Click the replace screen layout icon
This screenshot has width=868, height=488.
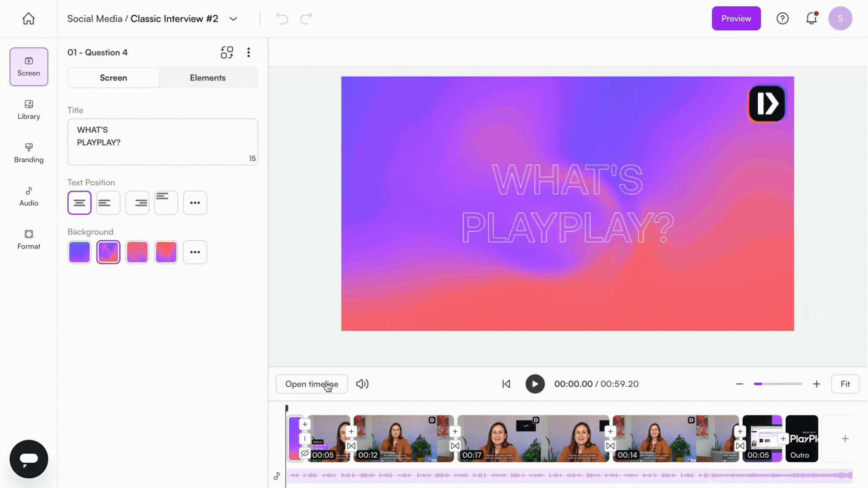click(227, 52)
